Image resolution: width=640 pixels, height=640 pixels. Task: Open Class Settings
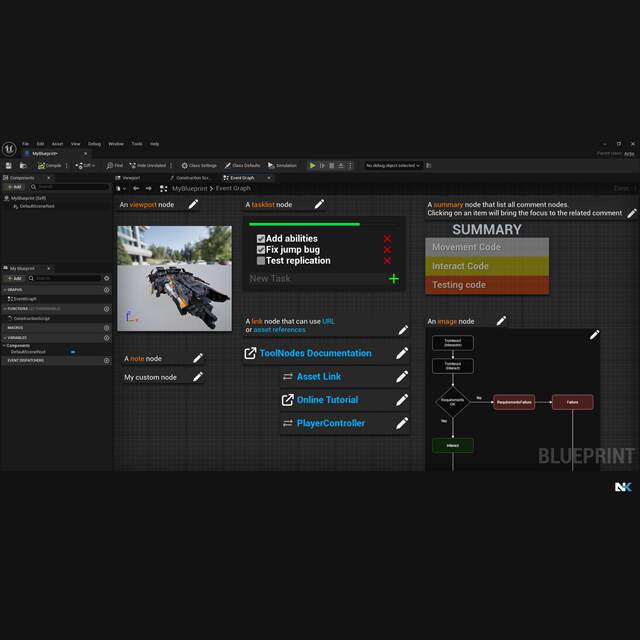(x=199, y=165)
